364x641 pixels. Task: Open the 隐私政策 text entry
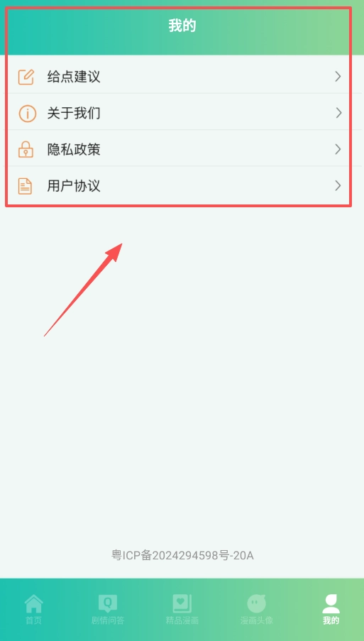click(74, 150)
